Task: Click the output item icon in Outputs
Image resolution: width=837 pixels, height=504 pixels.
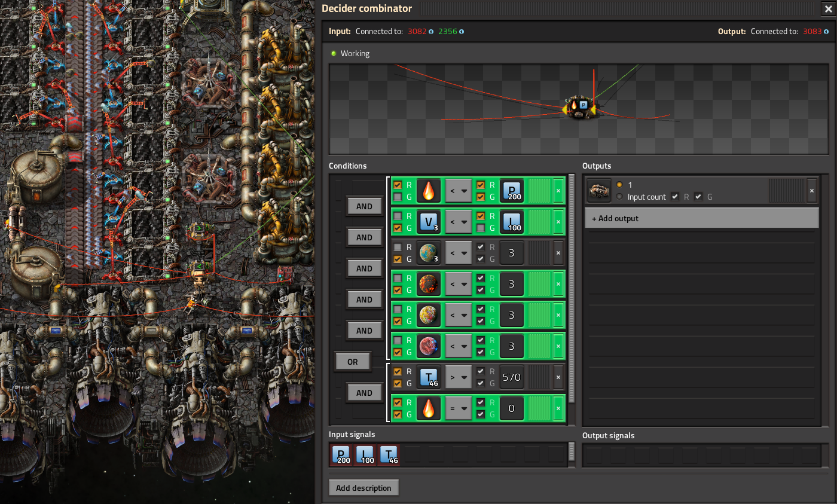Action: (x=599, y=191)
